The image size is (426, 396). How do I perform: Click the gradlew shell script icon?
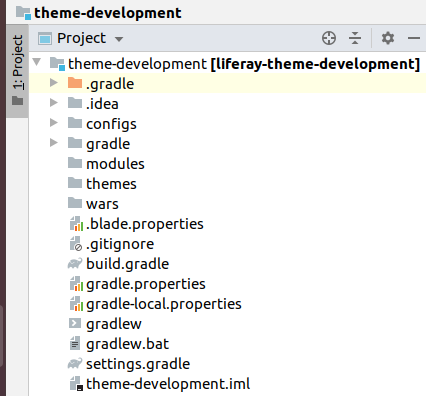[x=75, y=323]
